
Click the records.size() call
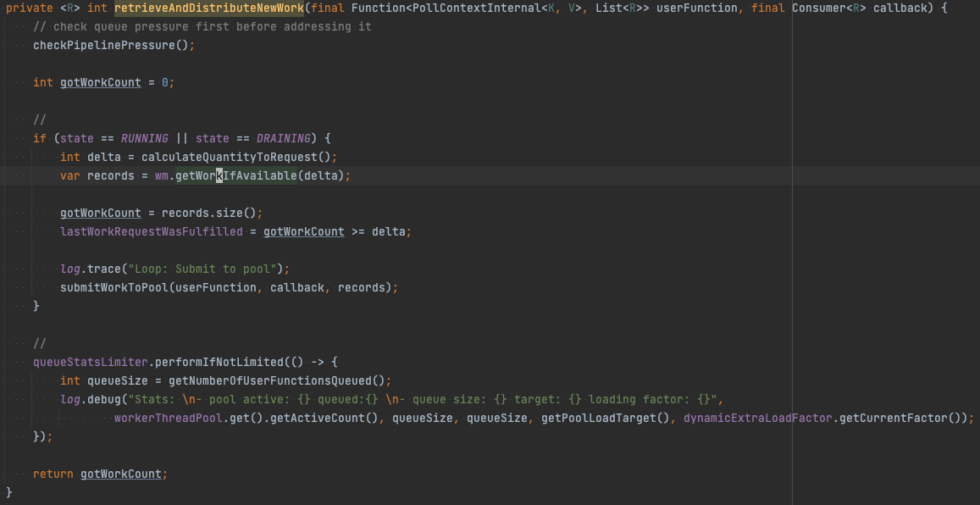coord(208,214)
